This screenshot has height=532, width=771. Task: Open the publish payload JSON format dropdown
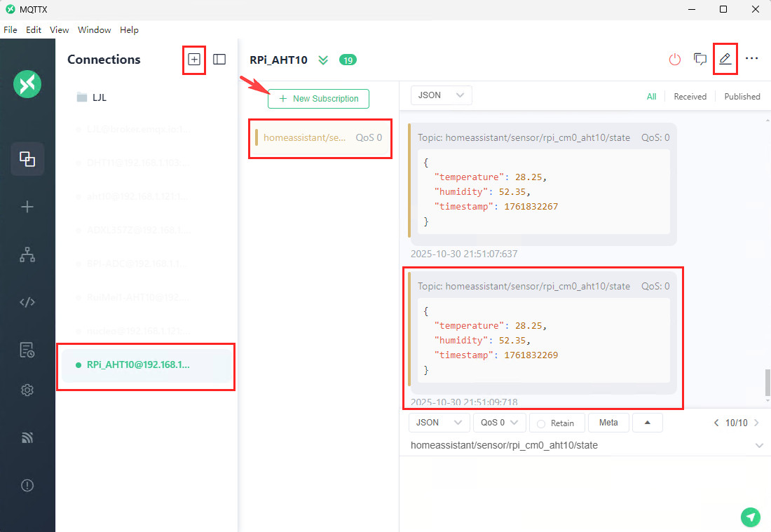point(439,423)
